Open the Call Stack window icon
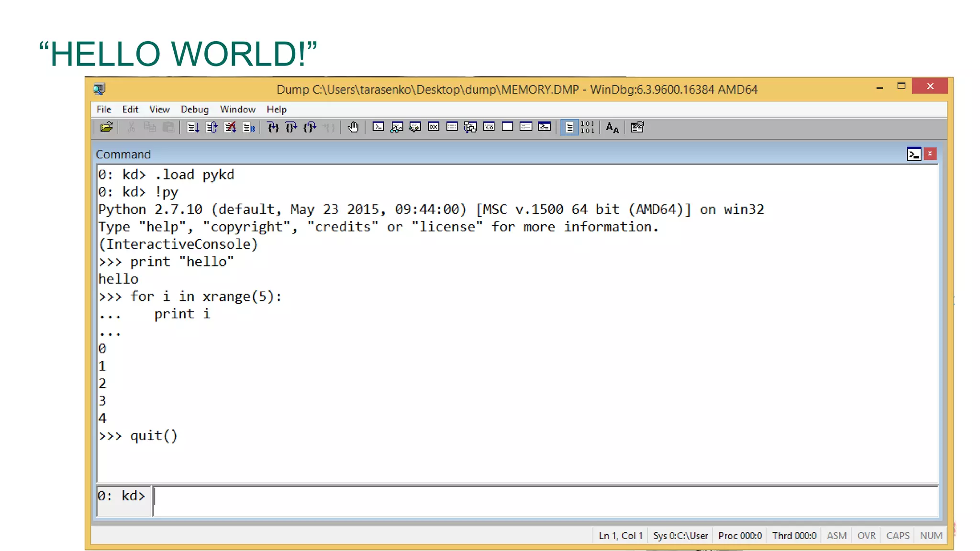The height and width of the screenshot is (551, 980). (x=470, y=127)
